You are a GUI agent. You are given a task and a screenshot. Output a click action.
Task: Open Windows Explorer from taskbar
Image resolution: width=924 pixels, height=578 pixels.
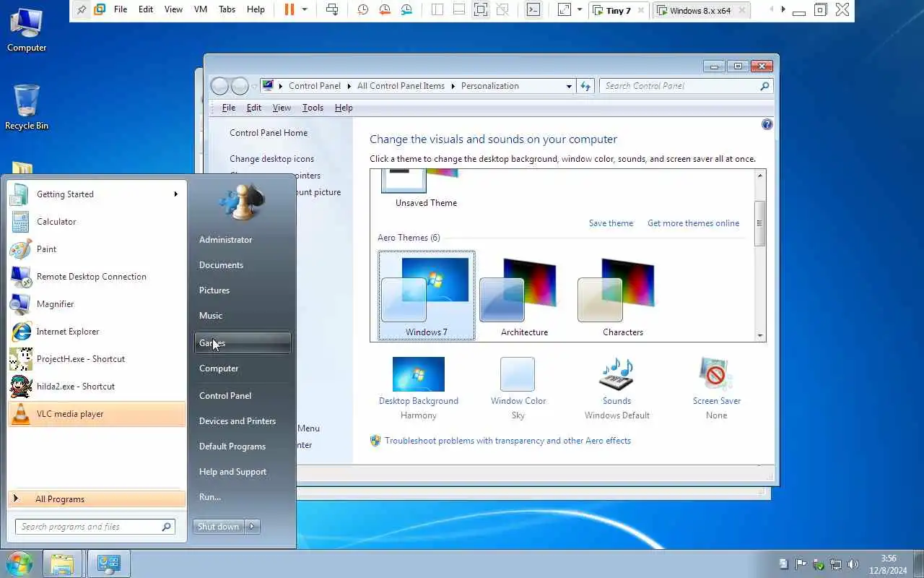pyautogui.click(x=62, y=564)
